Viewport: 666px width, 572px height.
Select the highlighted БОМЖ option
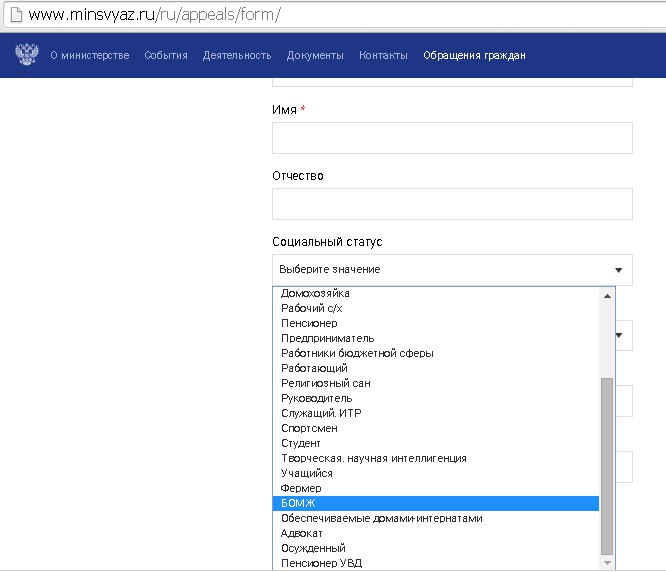pyautogui.click(x=299, y=503)
